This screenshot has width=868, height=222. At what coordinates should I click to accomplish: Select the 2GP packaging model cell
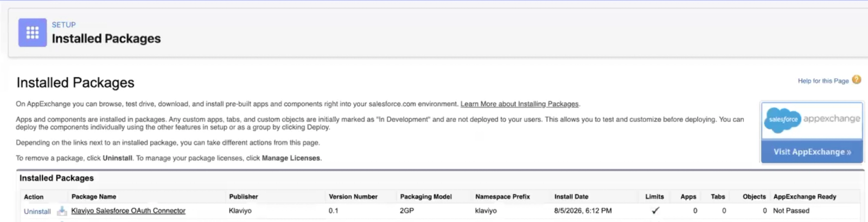click(407, 211)
